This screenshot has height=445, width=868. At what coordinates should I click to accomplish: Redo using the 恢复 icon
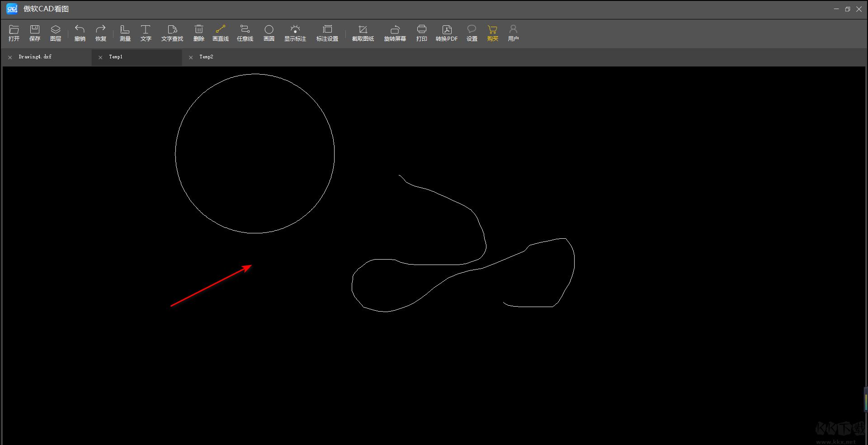pos(100,33)
